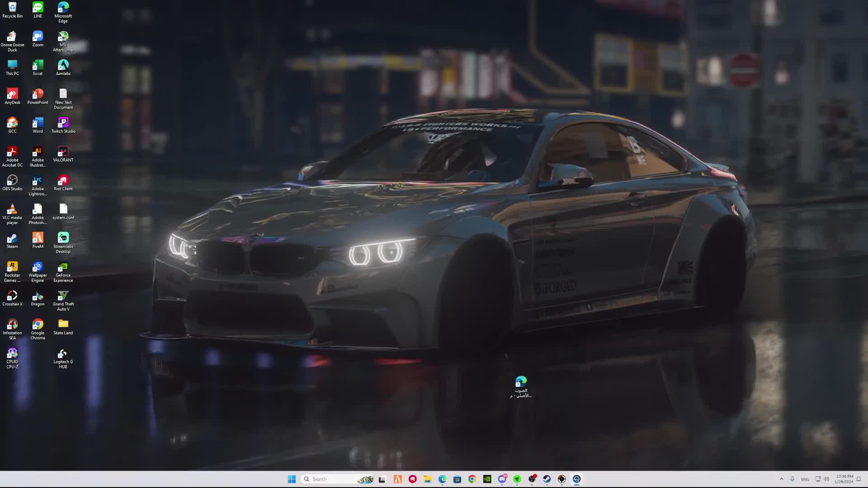Screen dimensions: 868x488
Task: Click the Dragon desktop shortcut
Action: [38, 299]
